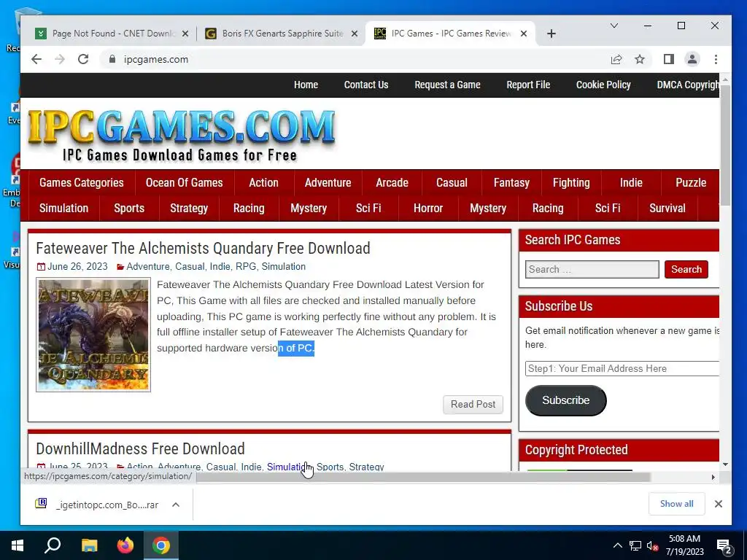Viewport: 747px width, 560px height.
Task: Click the Fateweaver game cover thumbnail
Action: click(x=93, y=335)
